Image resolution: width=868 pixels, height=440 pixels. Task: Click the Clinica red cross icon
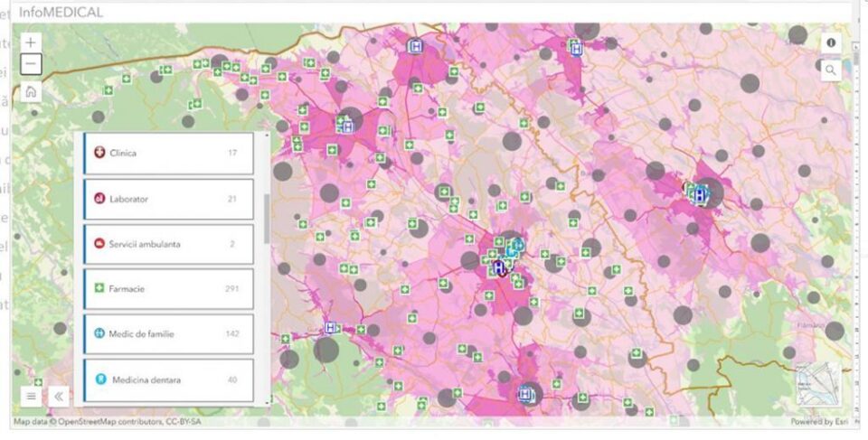pos(99,153)
